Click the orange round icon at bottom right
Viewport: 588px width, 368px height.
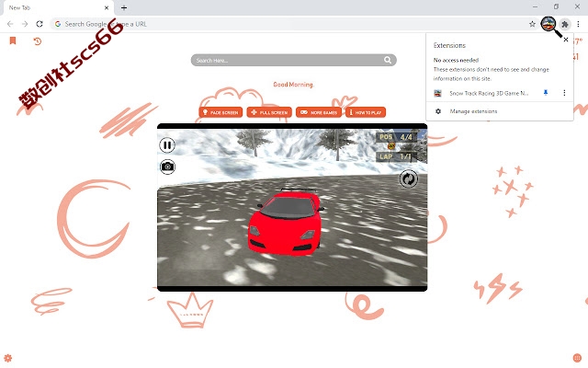[x=577, y=358]
